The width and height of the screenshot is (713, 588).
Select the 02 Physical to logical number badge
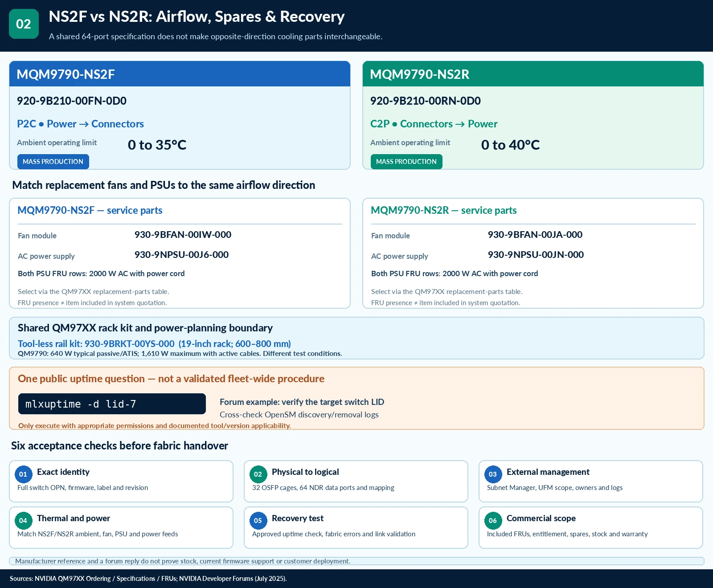pos(258,474)
